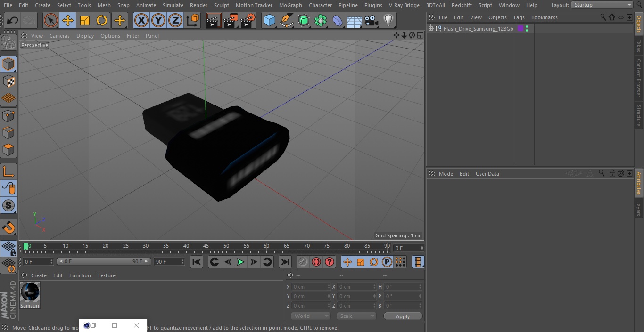Render to Picture Viewer
Image resolution: width=644 pixels, height=332 pixels.
231,20
